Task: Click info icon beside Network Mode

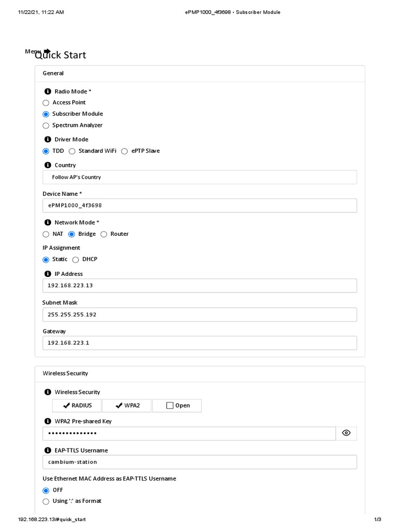Action: [x=48, y=222]
